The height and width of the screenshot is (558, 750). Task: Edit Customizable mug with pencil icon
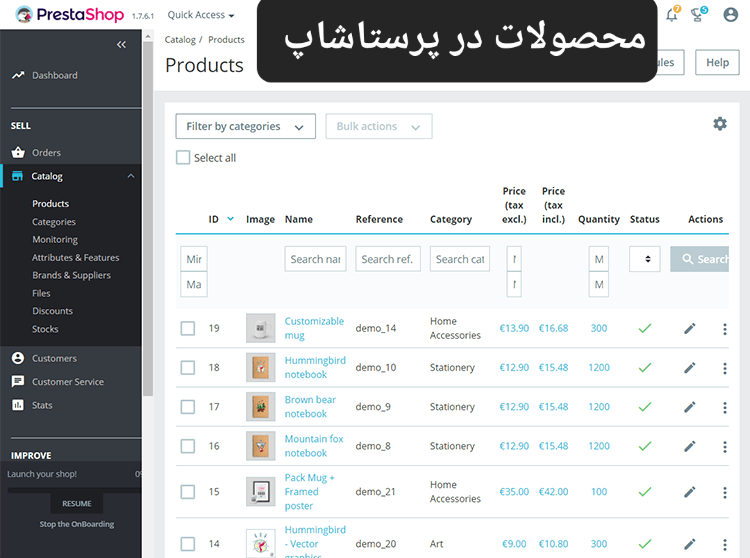689,328
